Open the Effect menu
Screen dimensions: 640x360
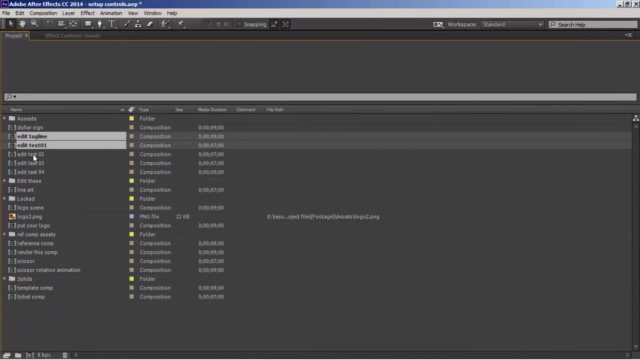(87, 13)
